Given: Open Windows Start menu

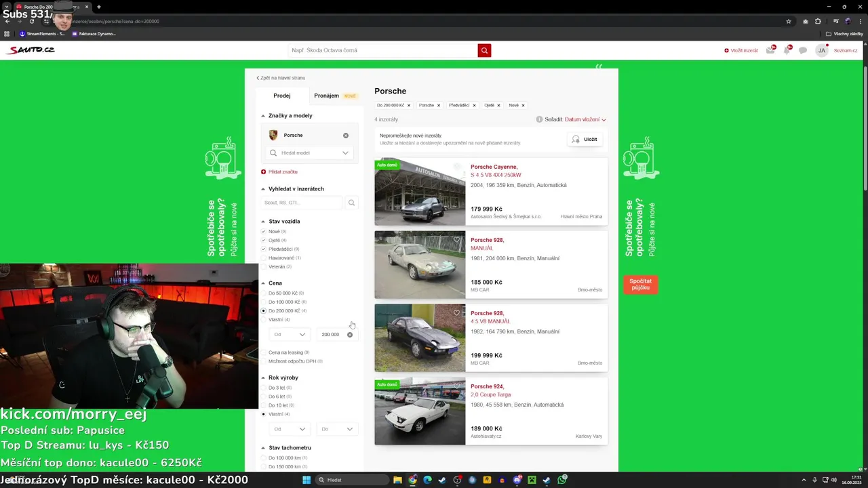Looking at the screenshot, I should click(x=307, y=480).
